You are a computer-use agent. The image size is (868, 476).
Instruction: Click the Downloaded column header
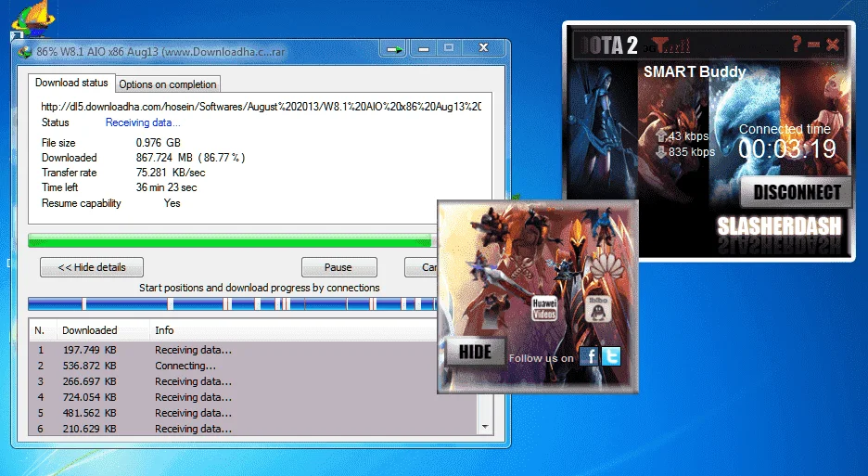[x=103, y=330]
